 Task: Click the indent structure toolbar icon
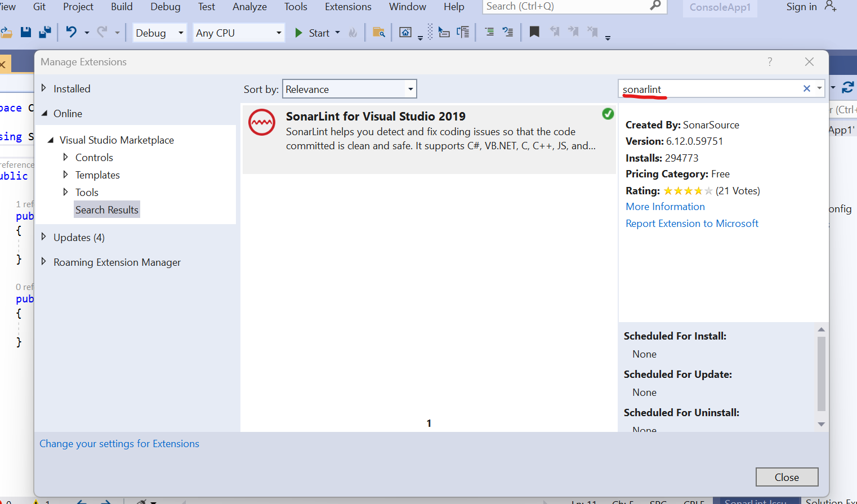(x=444, y=32)
